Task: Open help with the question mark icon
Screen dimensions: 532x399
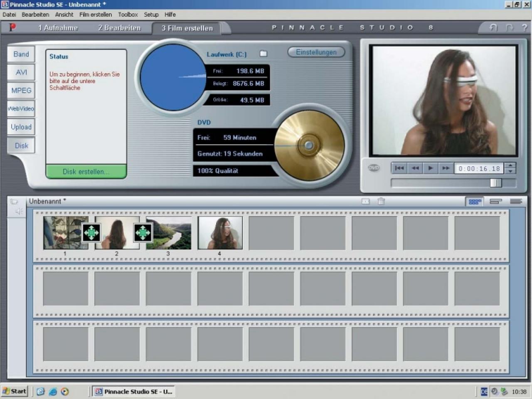Action: point(524,27)
